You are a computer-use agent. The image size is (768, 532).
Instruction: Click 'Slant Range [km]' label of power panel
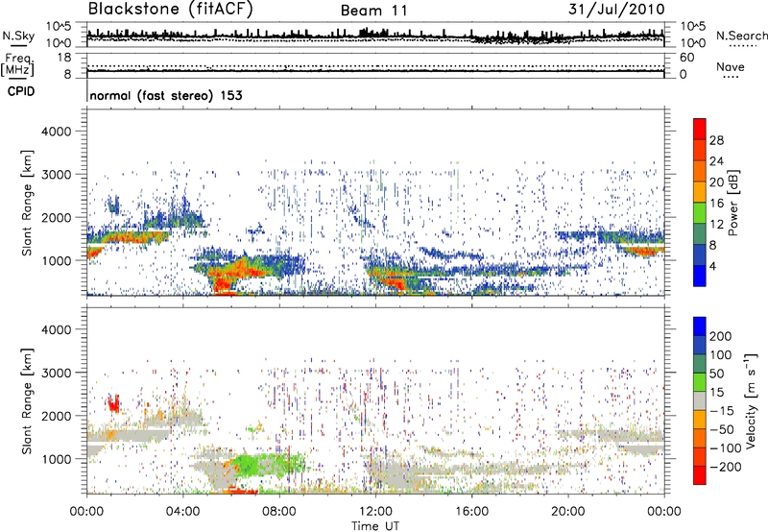27,203
